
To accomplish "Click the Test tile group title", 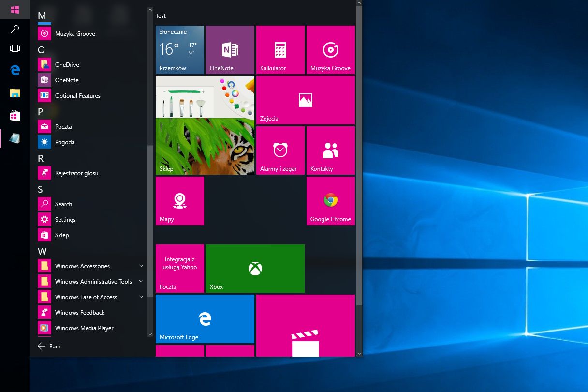I will tap(161, 16).
